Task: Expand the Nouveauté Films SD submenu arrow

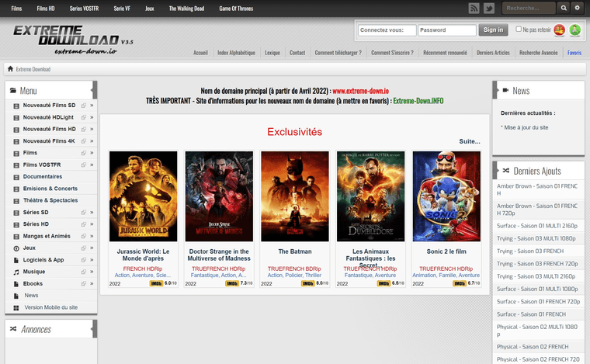Action: pyautogui.click(x=92, y=105)
